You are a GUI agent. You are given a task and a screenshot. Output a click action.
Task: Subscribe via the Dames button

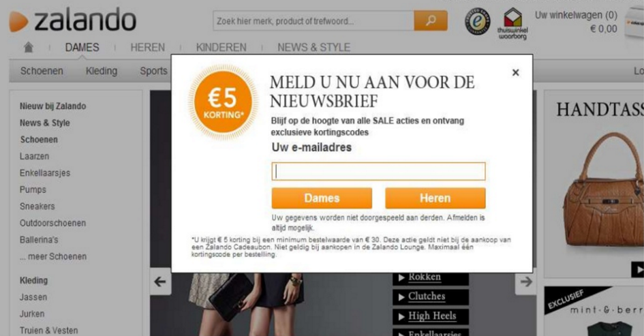coord(322,198)
